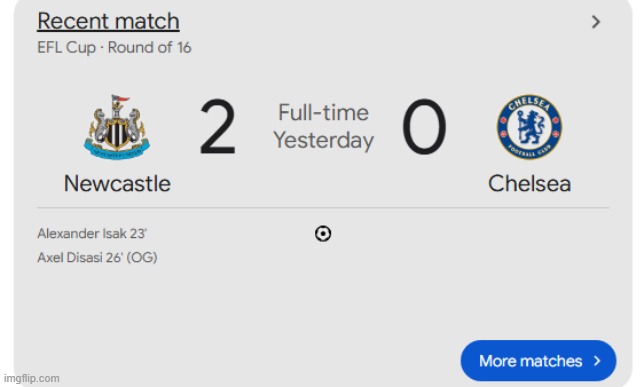The height and width of the screenshot is (387, 644).
Task: Click the Newcastle United crest icon
Action: pos(117,127)
